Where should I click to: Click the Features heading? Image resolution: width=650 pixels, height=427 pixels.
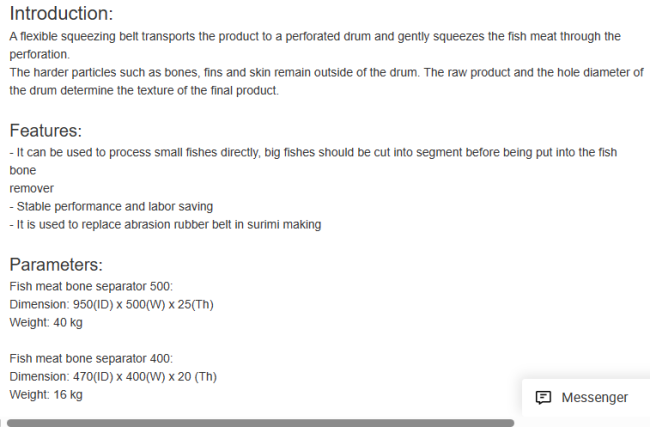point(46,131)
